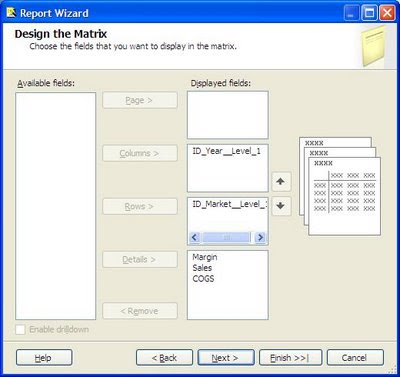Maximize the Report Wizard window
Screen dimensions: 400x377
pos(370,13)
